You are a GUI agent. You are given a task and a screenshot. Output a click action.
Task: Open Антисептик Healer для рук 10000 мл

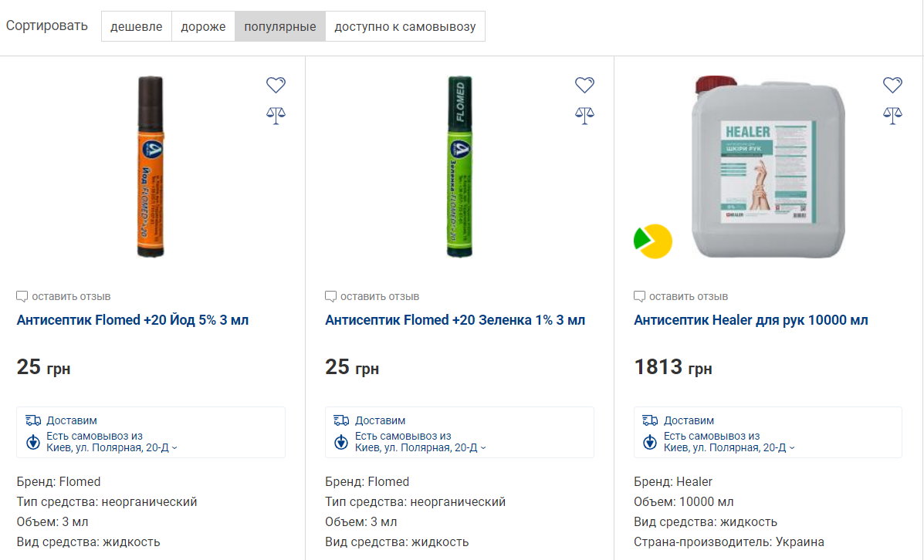[751, 320]
